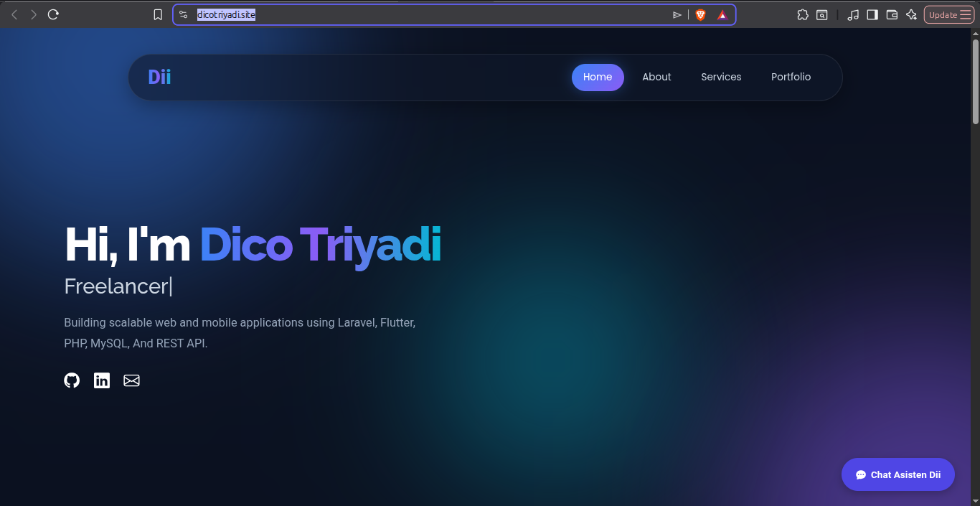Open the browser hamburger menu
The image size is (980, 506).
point(965,14)
